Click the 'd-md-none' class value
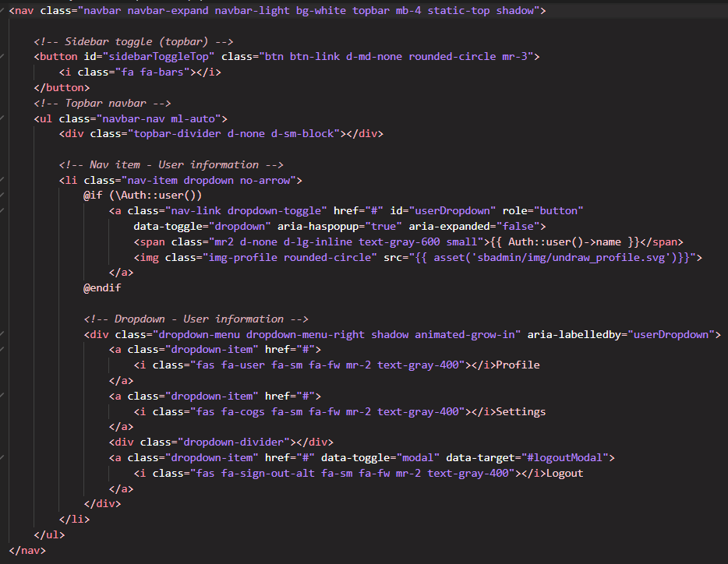The image size is (728, 564). pos(374,57)
